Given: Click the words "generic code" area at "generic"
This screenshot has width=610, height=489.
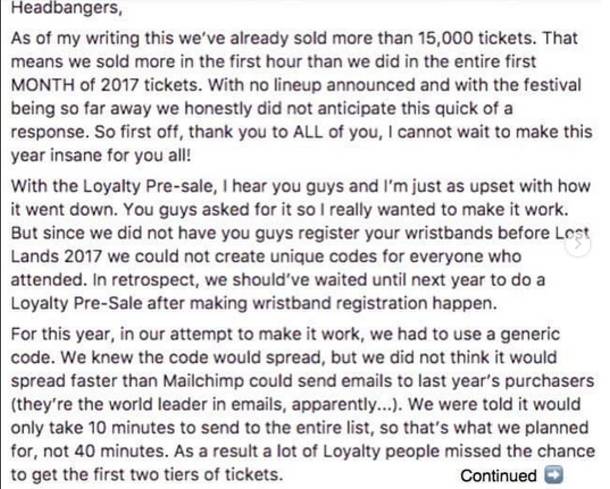Looking at the screenshot, I should click(x=530, y=335).
